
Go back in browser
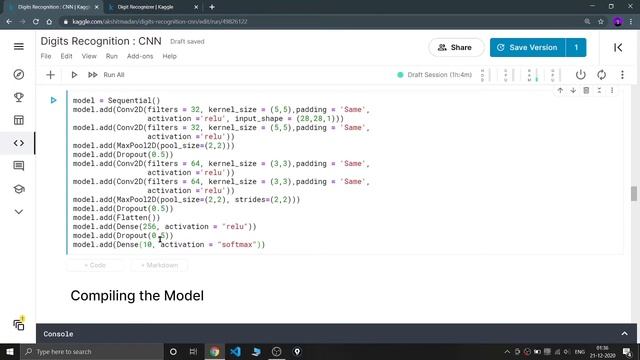pyautogui.click(x=9, y=22)
